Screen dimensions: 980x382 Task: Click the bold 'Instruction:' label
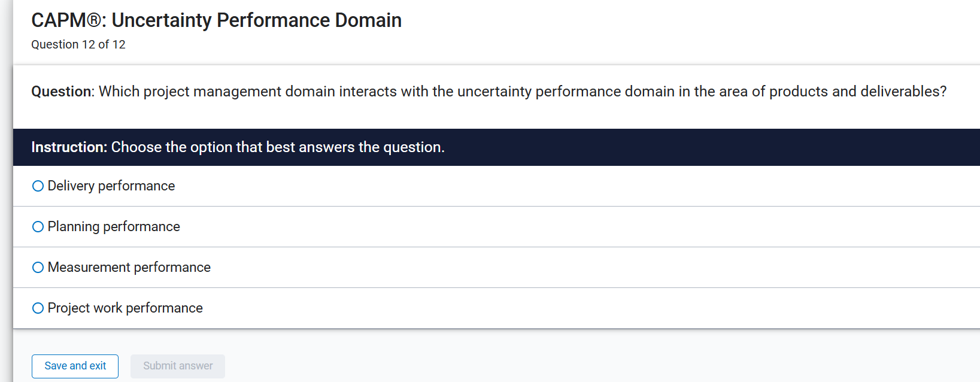click(x=69, y=147)
